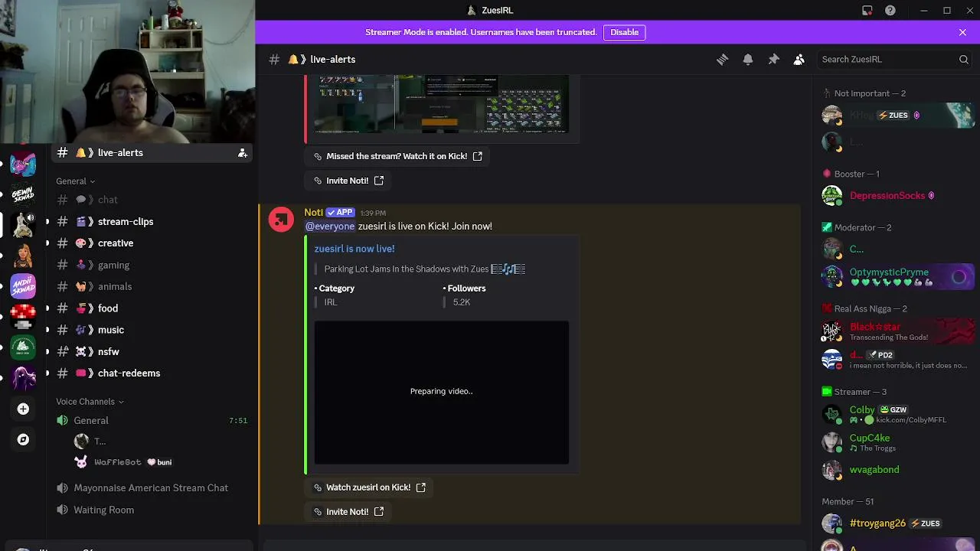980x551 pixels.
Task: Open the food channel
Action: [153, 308]
